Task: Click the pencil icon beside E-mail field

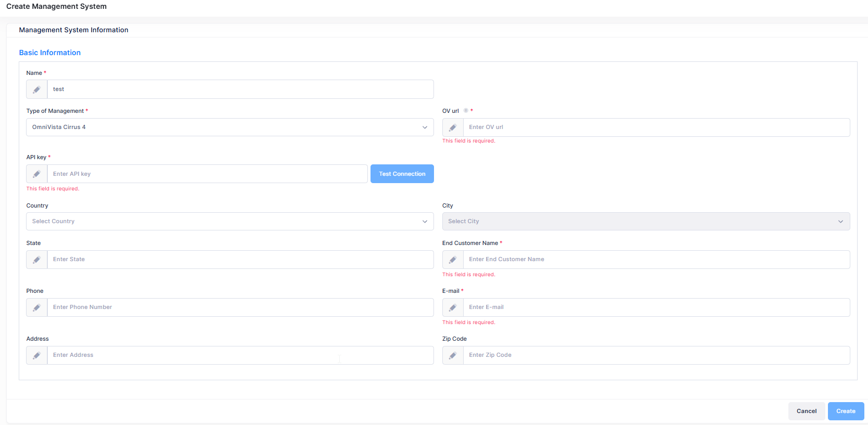Action: pos(453,307)
